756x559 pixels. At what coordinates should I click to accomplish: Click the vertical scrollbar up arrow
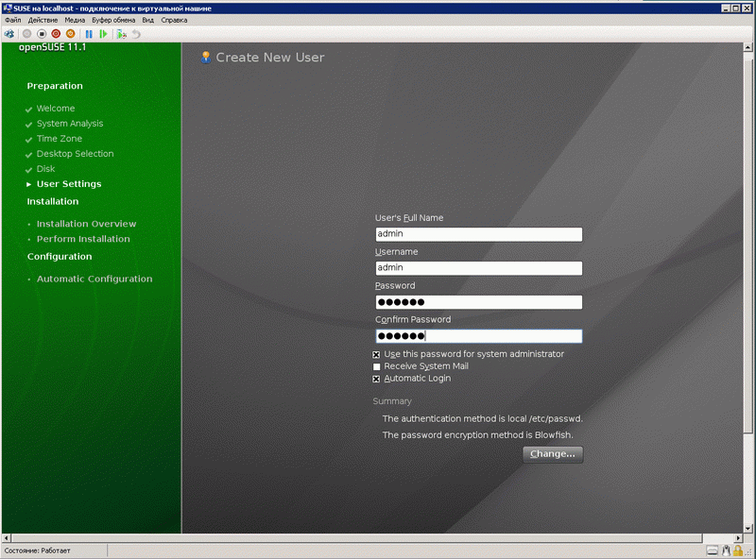(x=747, y=47)
